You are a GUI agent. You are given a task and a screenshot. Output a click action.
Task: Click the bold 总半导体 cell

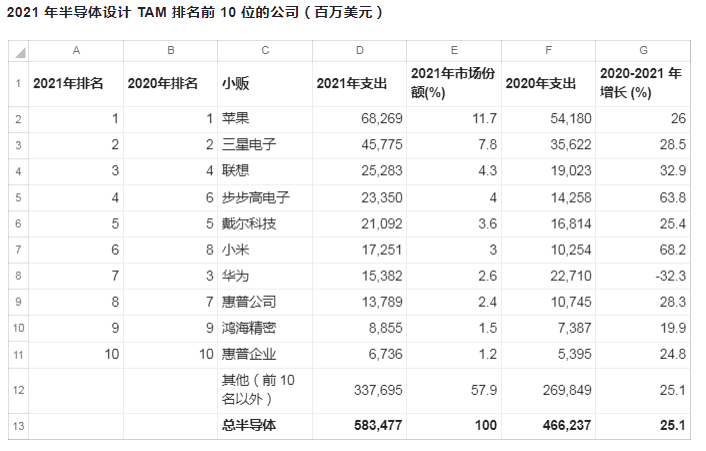[264, 425]
